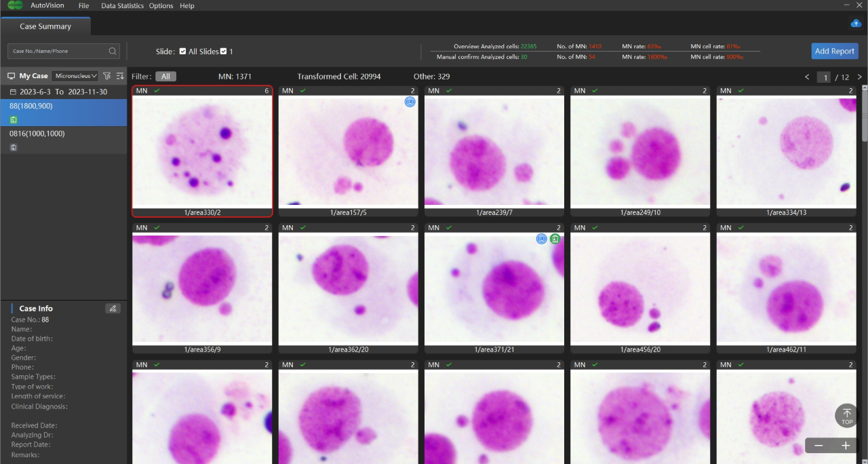Go to next page arrow
868x464 pixels.
pos(860,77)
